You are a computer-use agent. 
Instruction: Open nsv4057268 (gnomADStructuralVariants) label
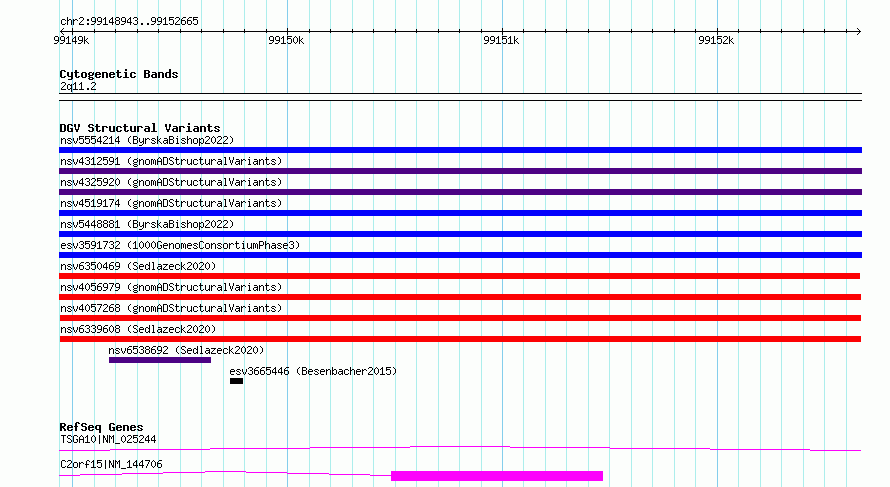point(171,308)
